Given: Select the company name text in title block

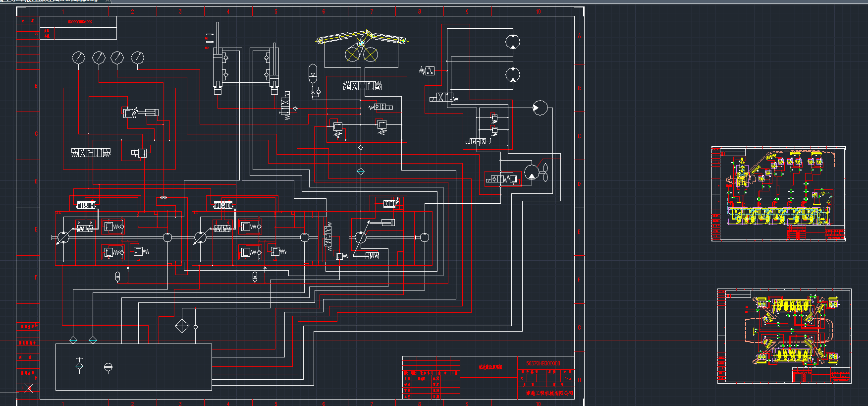Looking at the screenshot, I should tap(549, 393).
